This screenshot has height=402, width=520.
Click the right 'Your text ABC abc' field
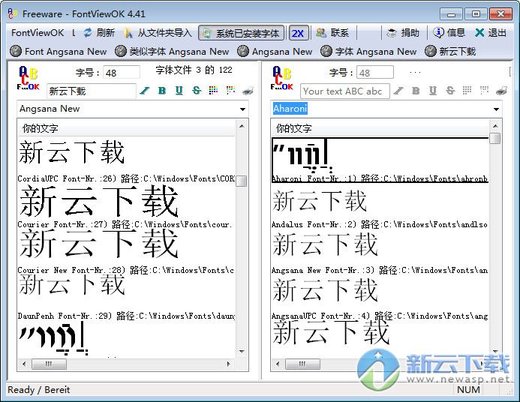[345, 91]
